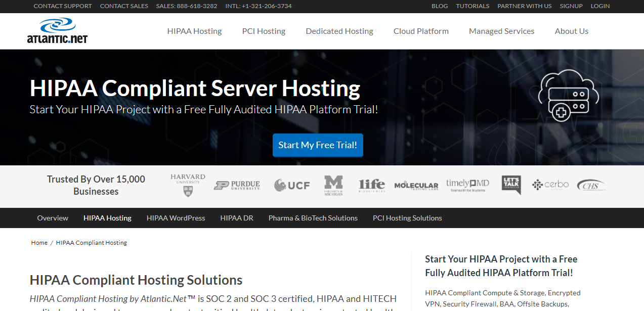
Task: Click the HIPAA Compliant Server Hosting headline
Action: tap(195, 88)
